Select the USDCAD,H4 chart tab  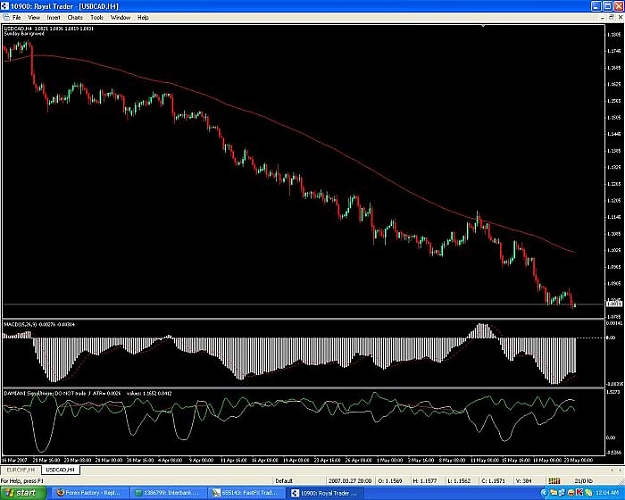click(60, 470)
